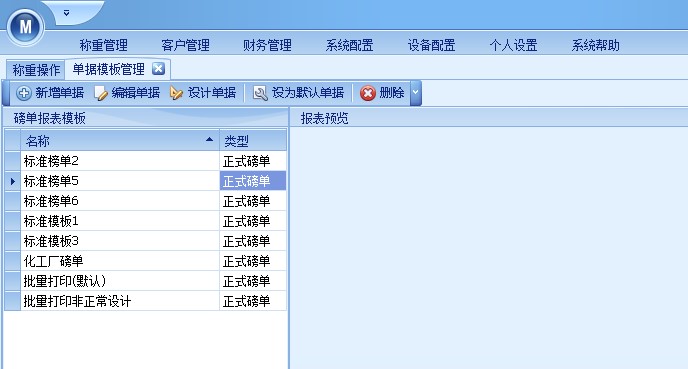
Task: Click the 报表预览 panel header
Action: (x=489, y=118)
